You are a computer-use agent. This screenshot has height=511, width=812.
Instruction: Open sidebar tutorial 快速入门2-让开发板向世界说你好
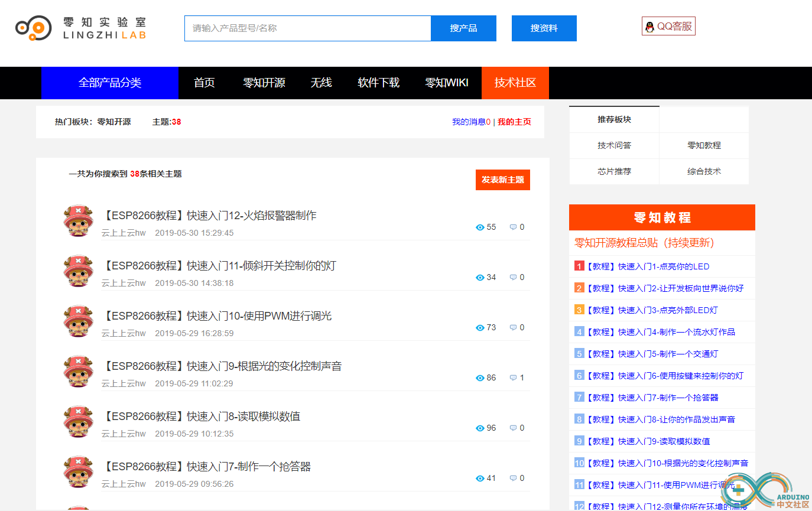pyautogui.click(x=665, y=288)
